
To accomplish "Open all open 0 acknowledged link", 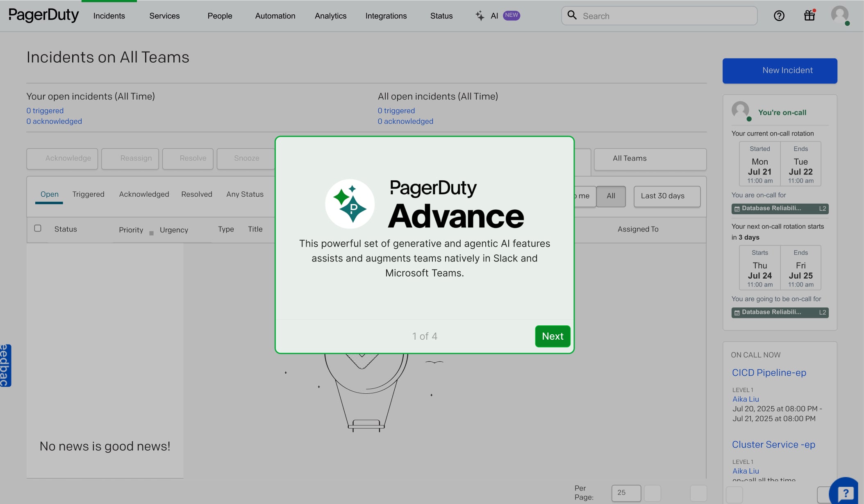I will 405,121.
